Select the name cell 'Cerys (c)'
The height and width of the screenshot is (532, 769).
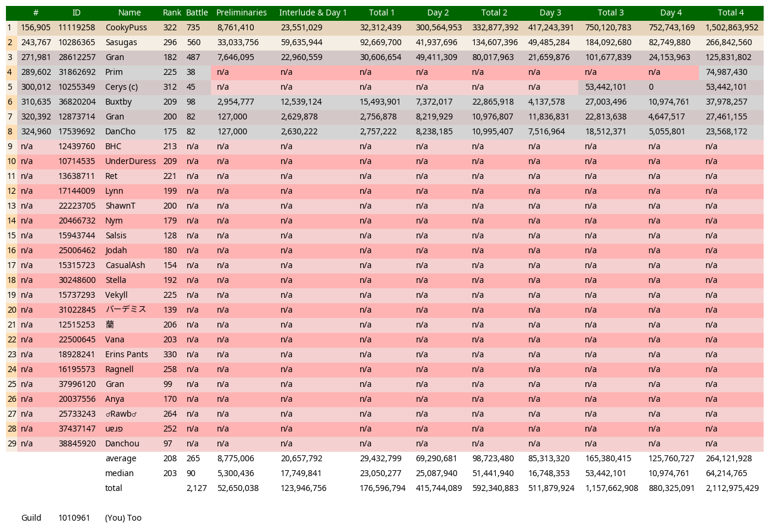point(121,87)
